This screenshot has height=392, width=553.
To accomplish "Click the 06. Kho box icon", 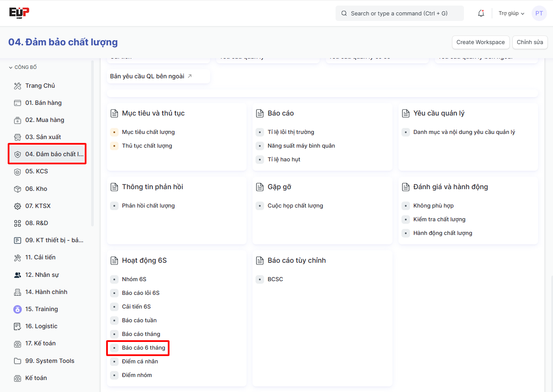I will pyautogui.click(x=18, y=189).
